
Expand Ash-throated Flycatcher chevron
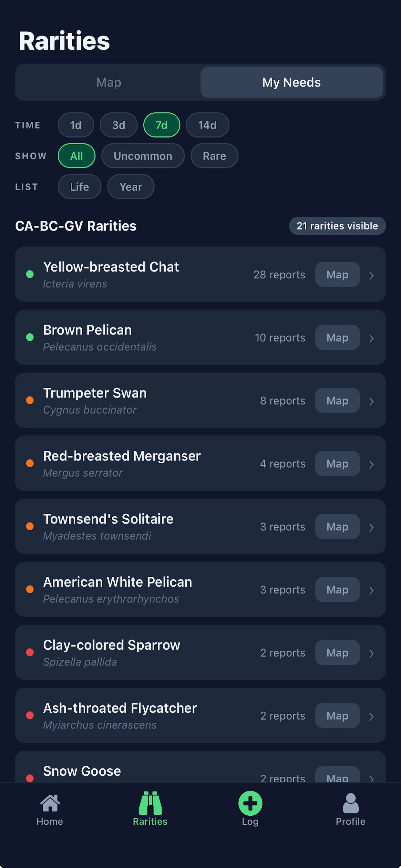[371, 716]
